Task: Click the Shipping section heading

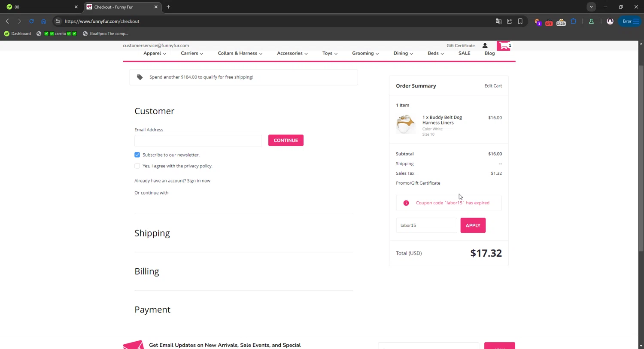Action: (152, 233)
